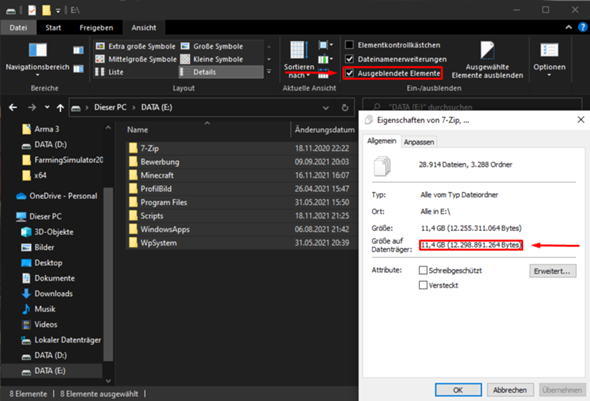Image resolution: width=590 pixels, height=401 pixels.
Task: Navigate up one folder level
Action: pyautogui.click(x=60, y=108)
